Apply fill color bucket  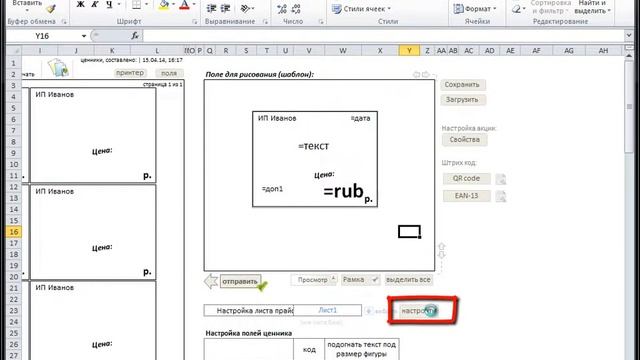(164, 5)
